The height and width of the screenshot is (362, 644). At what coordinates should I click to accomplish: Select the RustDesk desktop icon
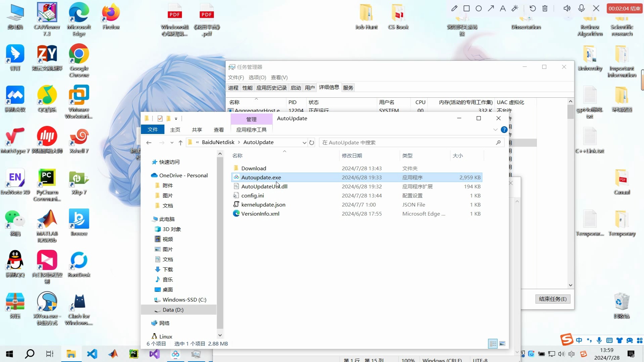coord(79,265)
